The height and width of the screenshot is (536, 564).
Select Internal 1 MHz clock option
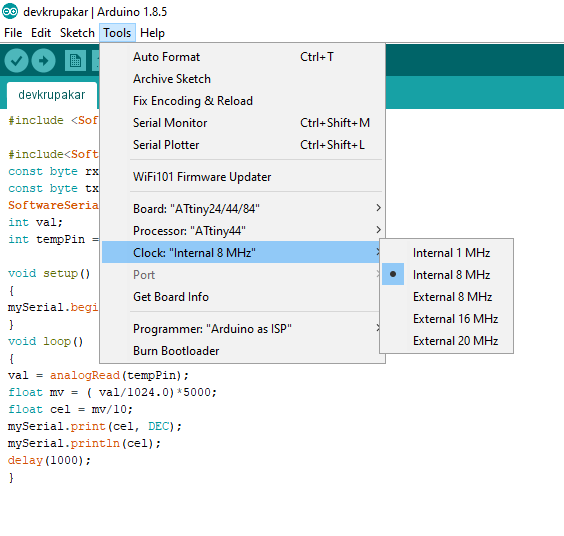click(x=446, y=253)
